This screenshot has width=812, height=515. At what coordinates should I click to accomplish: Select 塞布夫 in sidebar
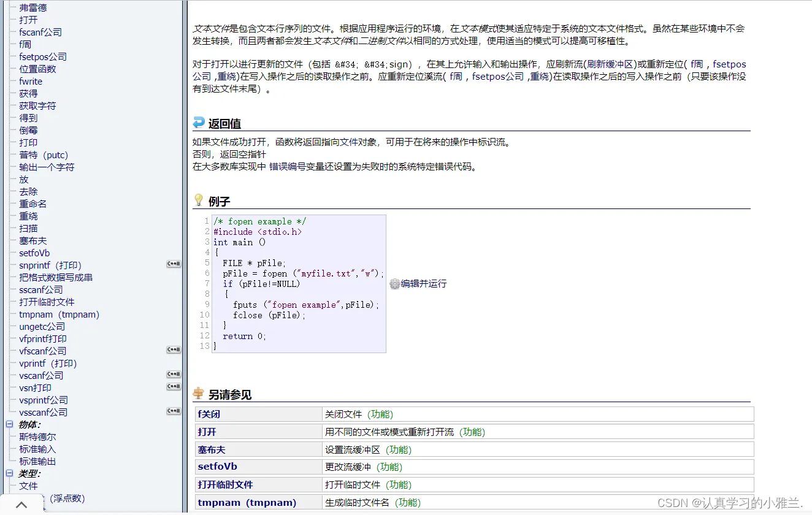tap(33, 240)
